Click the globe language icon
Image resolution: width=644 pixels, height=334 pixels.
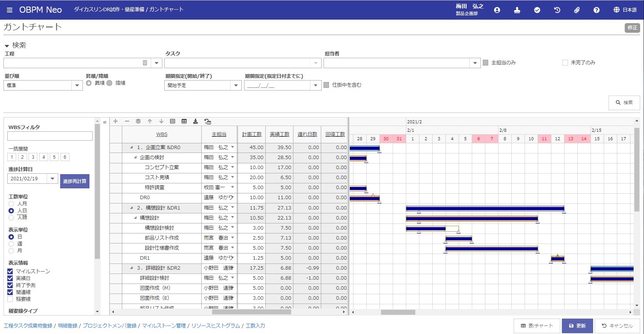[x=617, y=10]
